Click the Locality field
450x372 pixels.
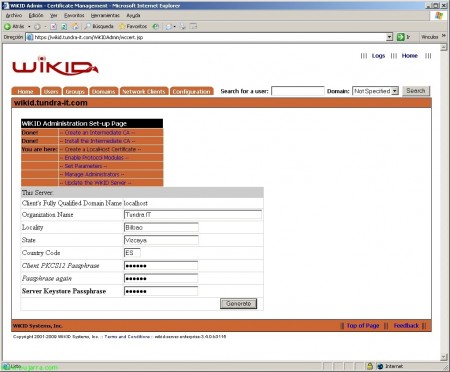[x=161, y=227]
